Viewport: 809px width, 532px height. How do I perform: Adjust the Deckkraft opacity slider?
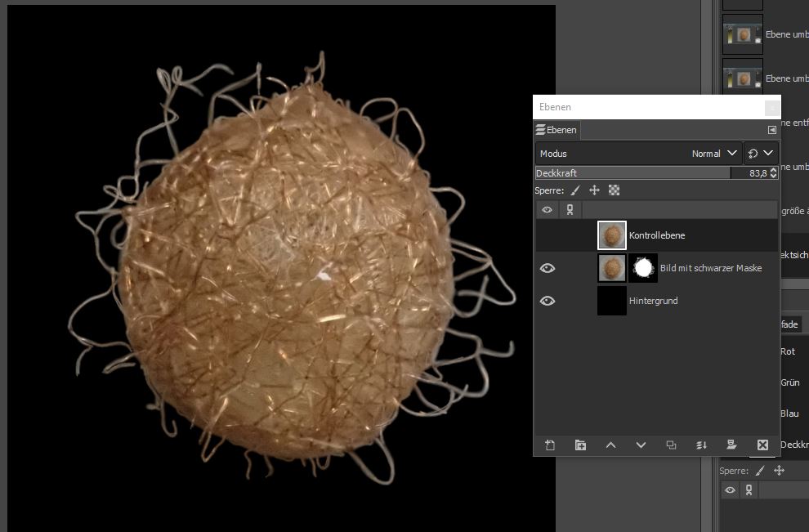(x=633, y=173)
